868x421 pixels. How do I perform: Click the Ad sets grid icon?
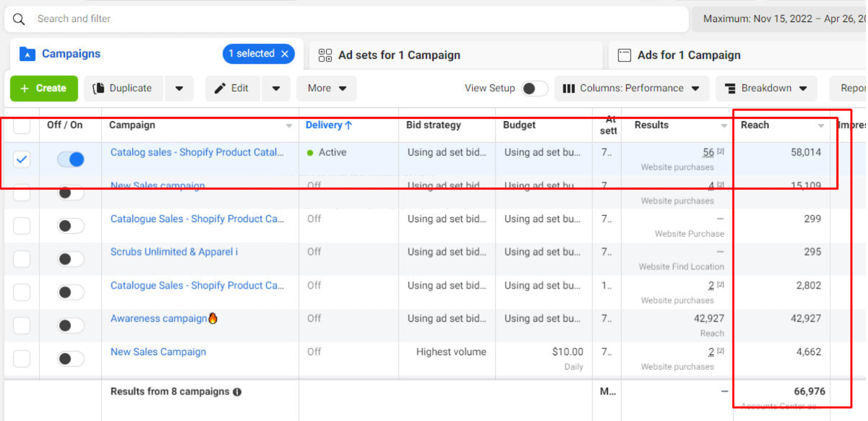point(325,55)
